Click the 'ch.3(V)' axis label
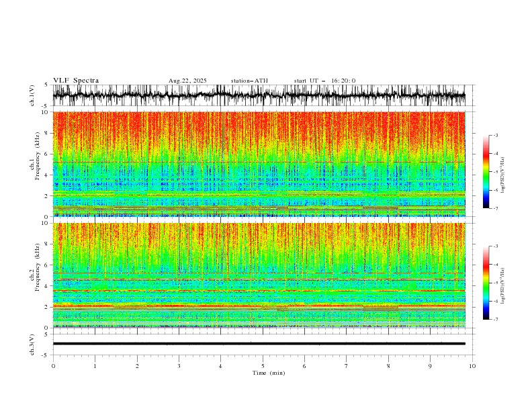 coord(32,345)
